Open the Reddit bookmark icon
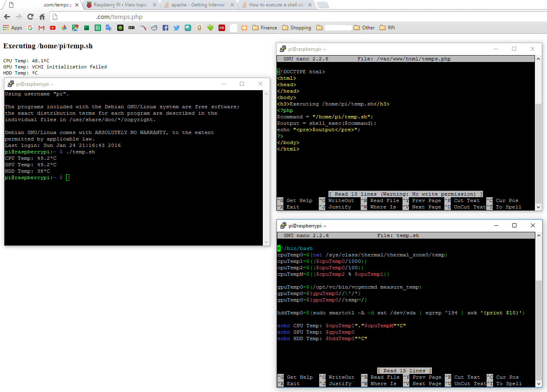Viewport: 547px width, 392px height. pos(154,28)
